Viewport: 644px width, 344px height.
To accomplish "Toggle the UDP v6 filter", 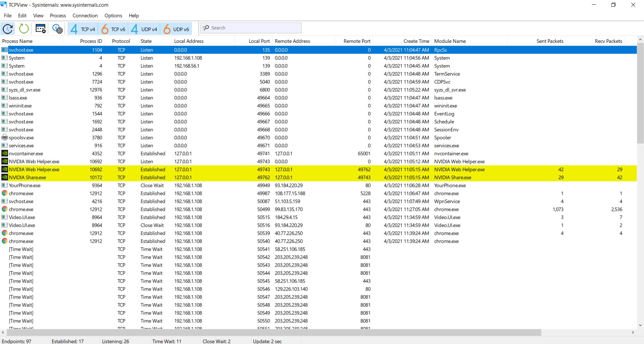I will pyautogui.click(x=176, y=29).
